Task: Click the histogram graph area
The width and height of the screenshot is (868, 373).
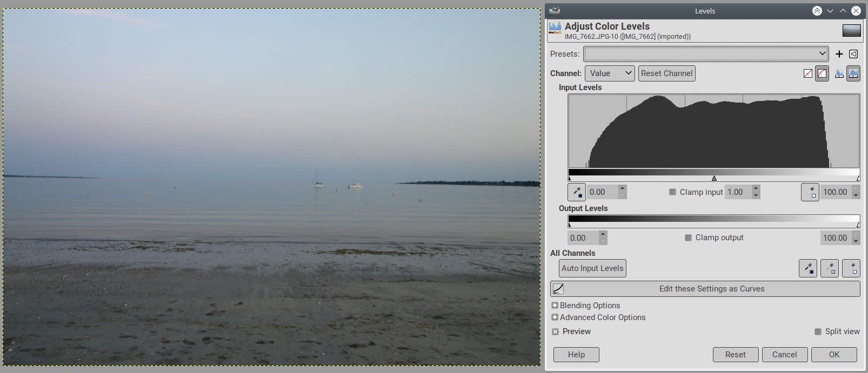Action: click(713, 131)
